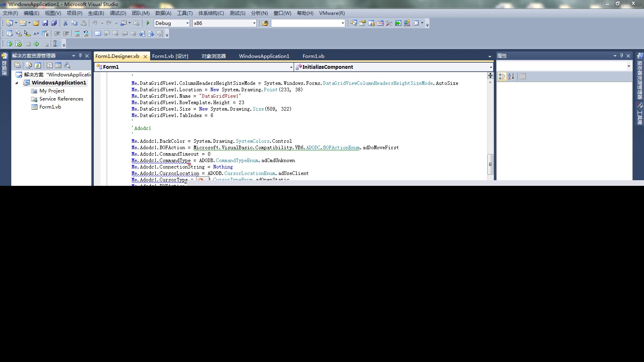This screenshot has height=362, width=644.
Task: Pin toggle for Solution Explorer panel
Action: pyautogui.click(x=80, y=56)
